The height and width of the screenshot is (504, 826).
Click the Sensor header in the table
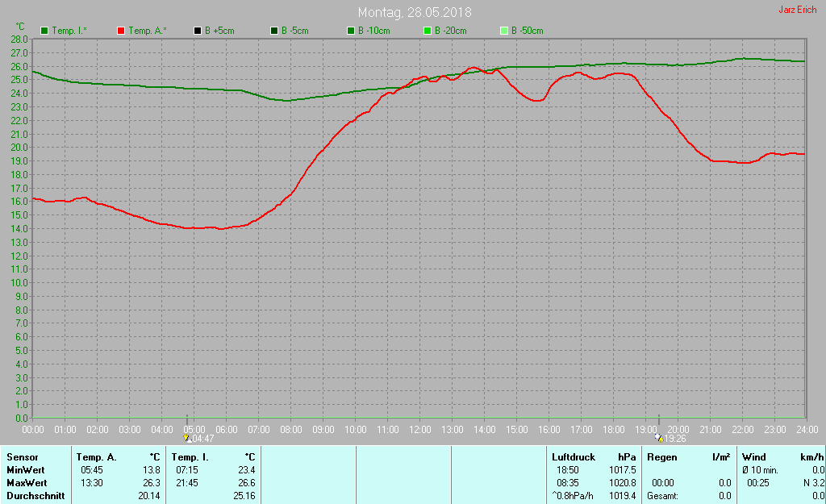coord(22,457)
